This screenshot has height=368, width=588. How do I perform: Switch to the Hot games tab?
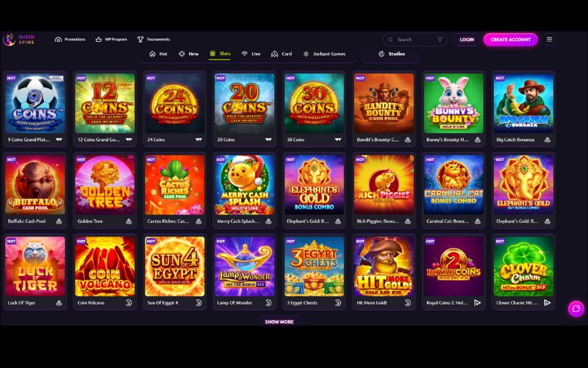click(x=158, y=54)
